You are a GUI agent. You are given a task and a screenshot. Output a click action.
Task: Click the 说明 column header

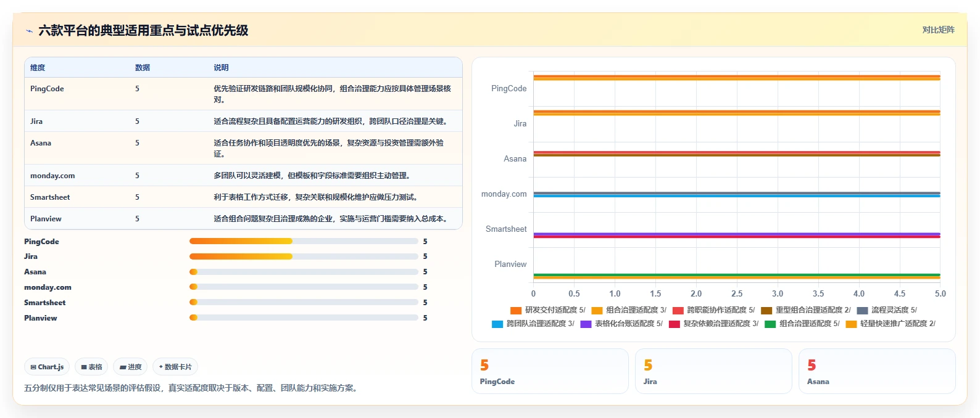(221, 68)
